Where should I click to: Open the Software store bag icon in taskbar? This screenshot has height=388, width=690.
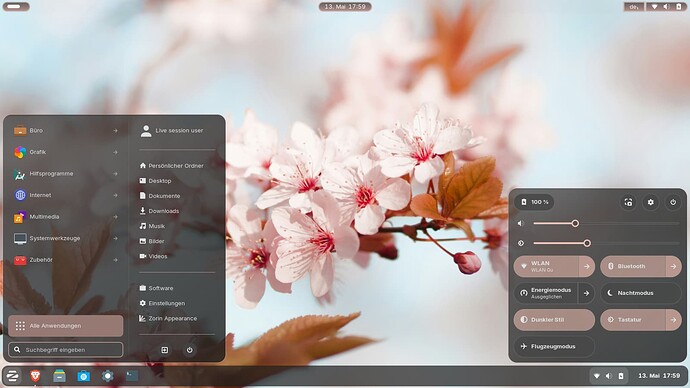[x=83, y=376]
